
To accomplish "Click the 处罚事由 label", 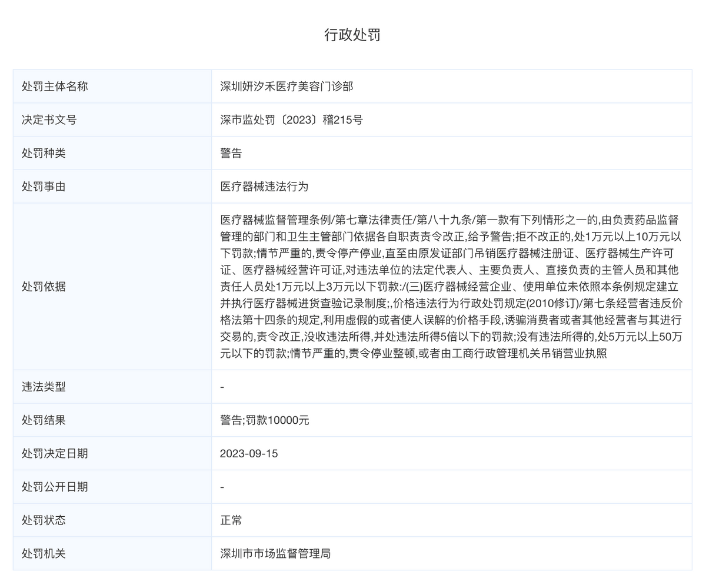I will [44, 187].
